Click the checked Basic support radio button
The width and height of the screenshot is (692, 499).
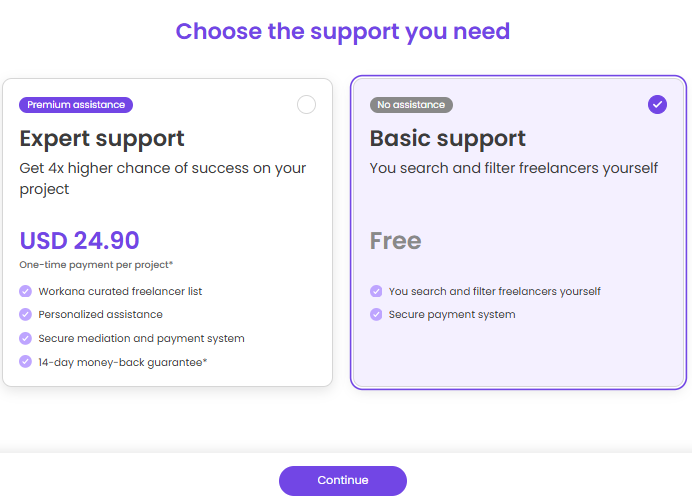[657, 105]
